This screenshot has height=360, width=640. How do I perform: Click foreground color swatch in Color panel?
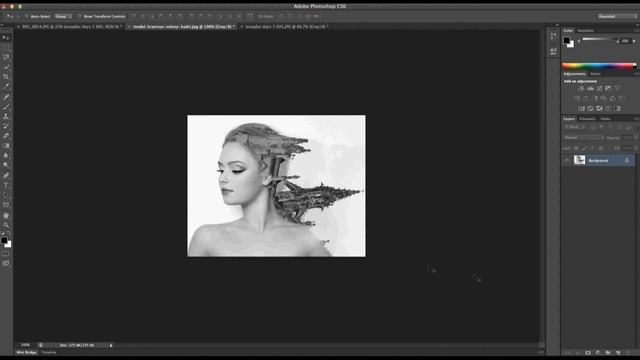(x=567, y=40)
